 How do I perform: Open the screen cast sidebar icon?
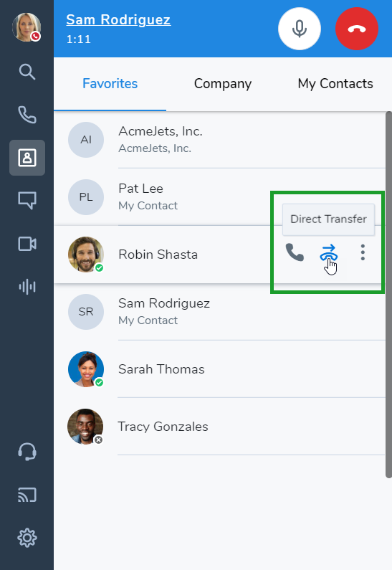coord(27,495)
